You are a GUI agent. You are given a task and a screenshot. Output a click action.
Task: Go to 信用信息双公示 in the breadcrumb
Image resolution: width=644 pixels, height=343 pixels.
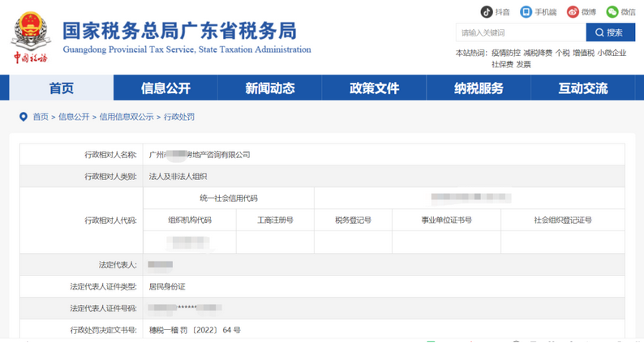127,117
